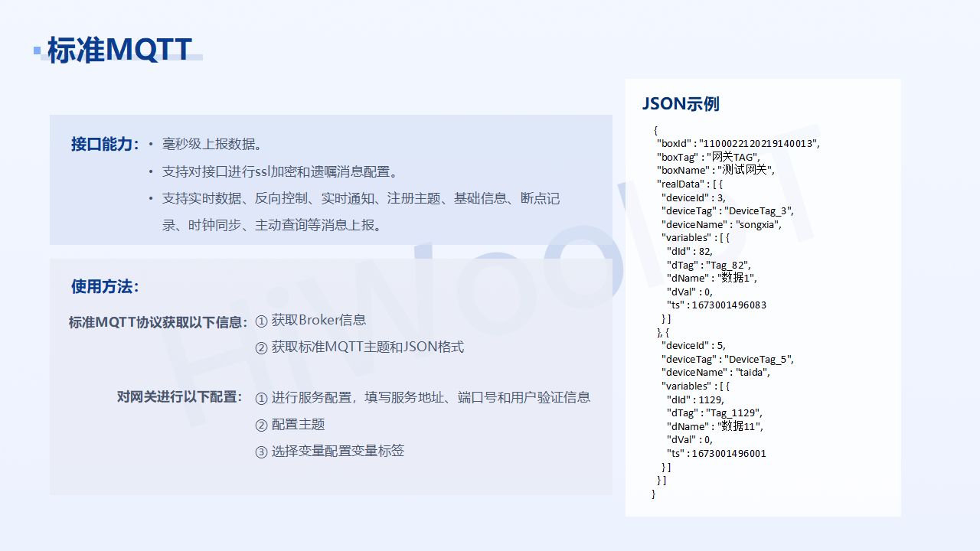Click the line "deviceId" : 3
980x551 pixels.
694,197
